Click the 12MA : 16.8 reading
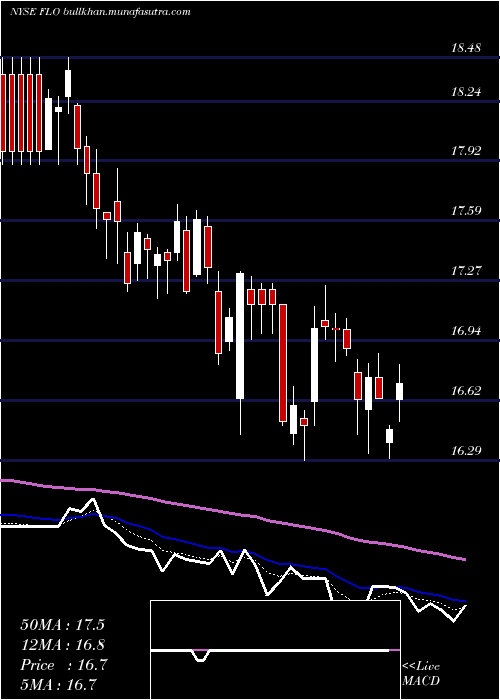Screen dimensions: 500x700 click(x=62, y=645)
